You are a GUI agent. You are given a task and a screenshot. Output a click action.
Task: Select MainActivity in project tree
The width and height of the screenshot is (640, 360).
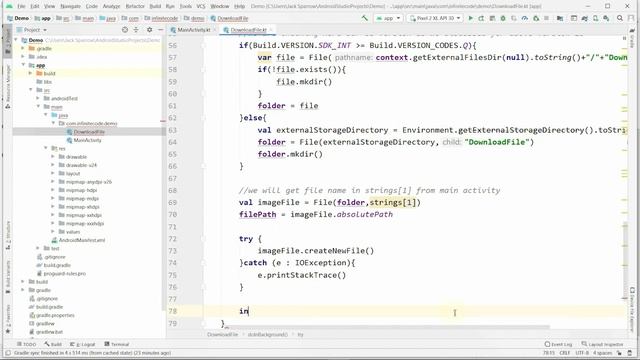(x=87, y=140)
